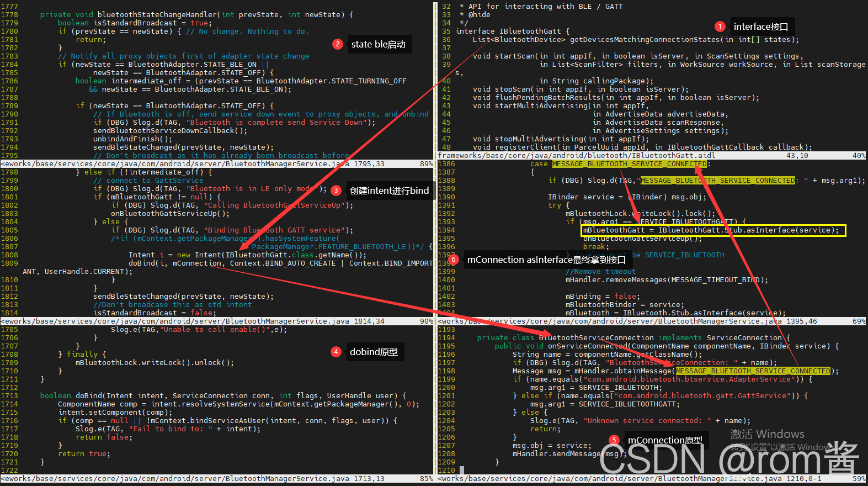Click 'doBind(i, mConnection' call on line 1809
This screenshot has height=486, width=868.
click(280, 263)
